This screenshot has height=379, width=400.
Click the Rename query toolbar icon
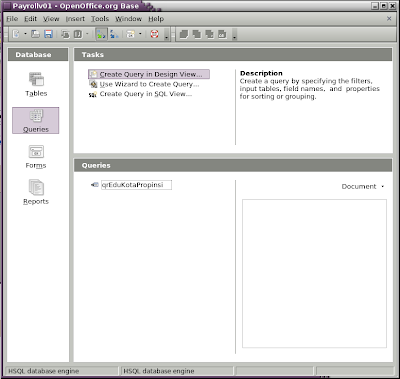(222, 34)
